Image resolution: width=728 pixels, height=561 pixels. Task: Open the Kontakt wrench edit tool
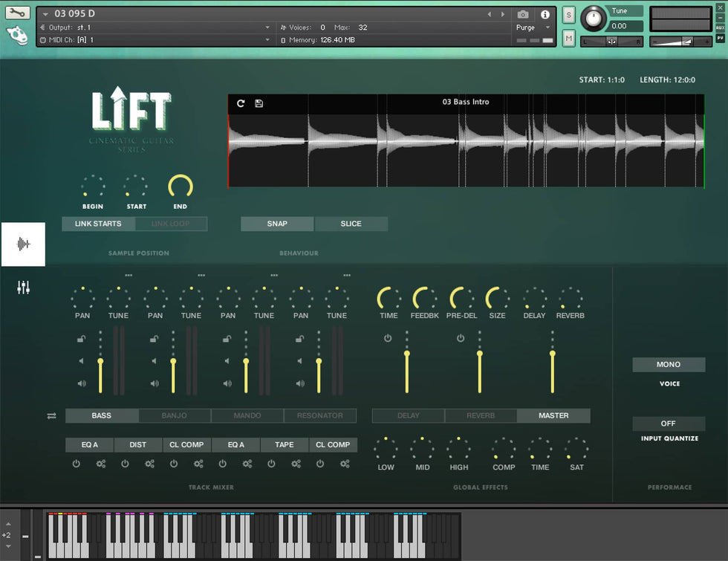coord(18,13)
